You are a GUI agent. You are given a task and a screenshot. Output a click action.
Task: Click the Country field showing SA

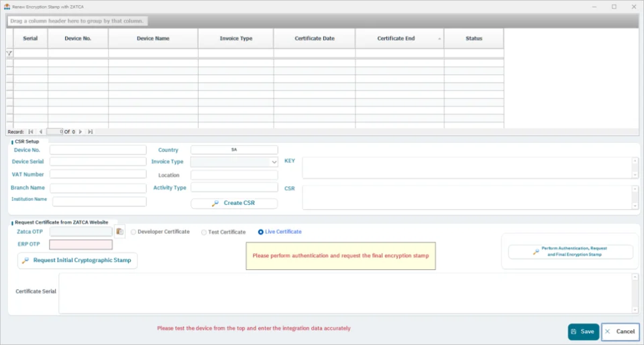pyautogui.click(x=234, y=150)
